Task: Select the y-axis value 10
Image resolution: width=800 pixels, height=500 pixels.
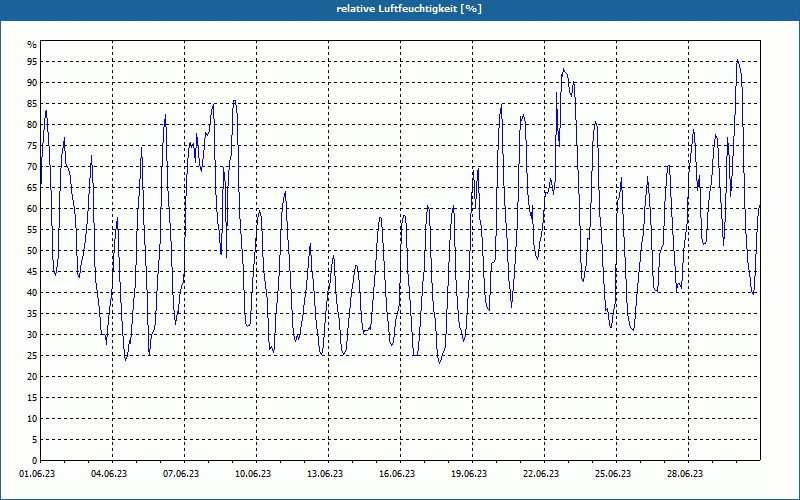Action: click(32, 418)
